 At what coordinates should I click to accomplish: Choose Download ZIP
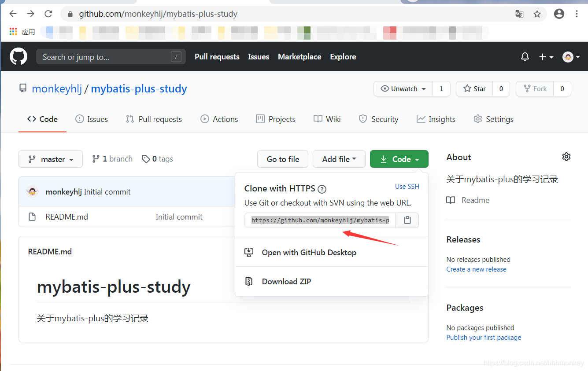click(332, 282)
